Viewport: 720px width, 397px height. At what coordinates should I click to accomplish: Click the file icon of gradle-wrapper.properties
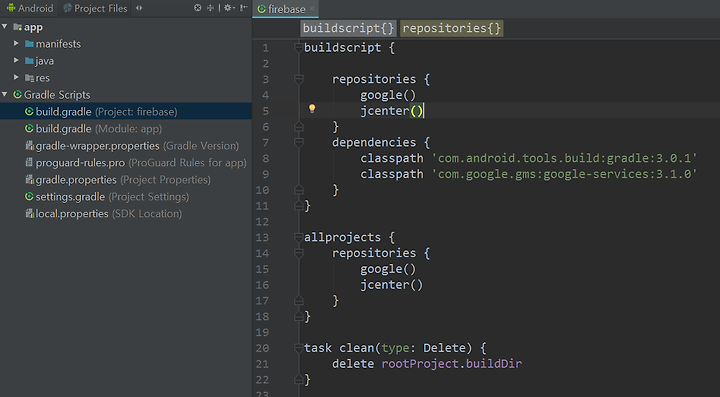click(x=29, y=145)
